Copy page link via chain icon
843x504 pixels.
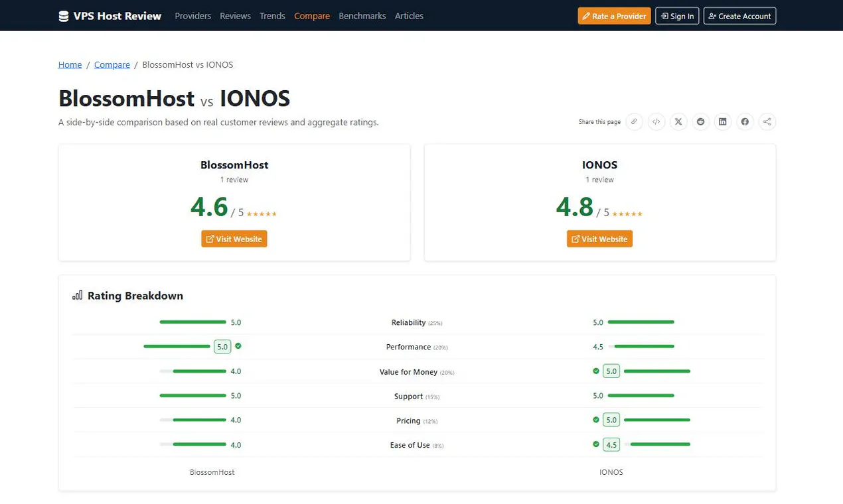click(634, 121)
